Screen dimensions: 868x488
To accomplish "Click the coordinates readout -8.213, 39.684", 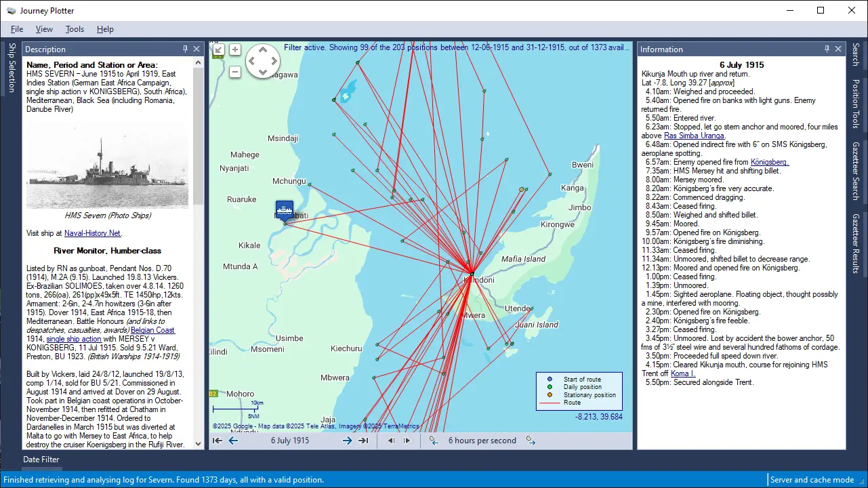I will click(x=599, y=417).
